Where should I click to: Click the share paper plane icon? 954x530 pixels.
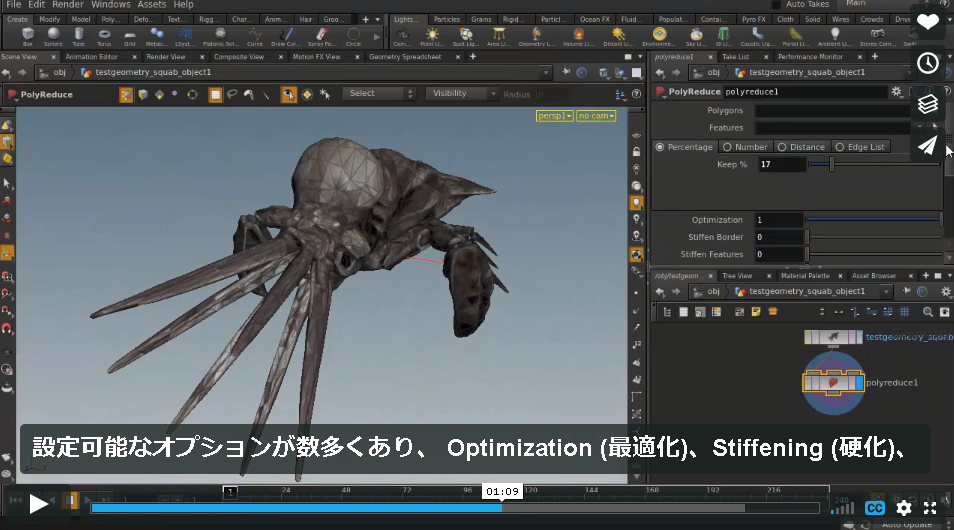(x=928, y=145)
